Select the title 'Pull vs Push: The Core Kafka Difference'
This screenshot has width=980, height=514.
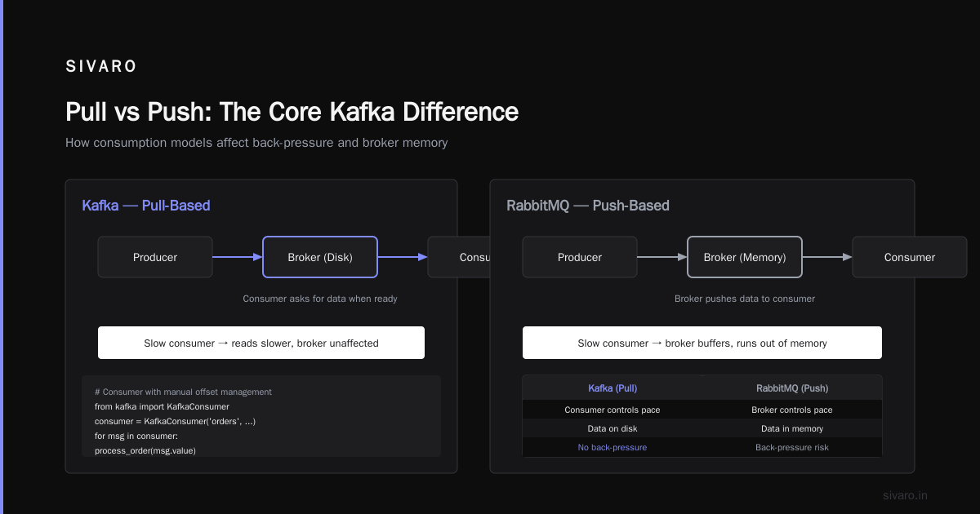point(292,112)
